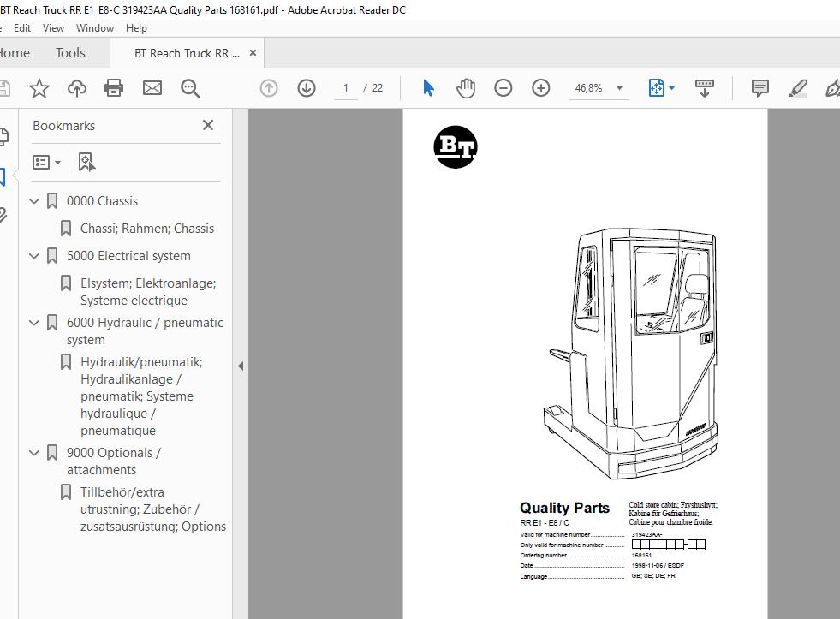
Task: Click the email envelope icon
Action: pyautogui.click(x=152, y=88)
